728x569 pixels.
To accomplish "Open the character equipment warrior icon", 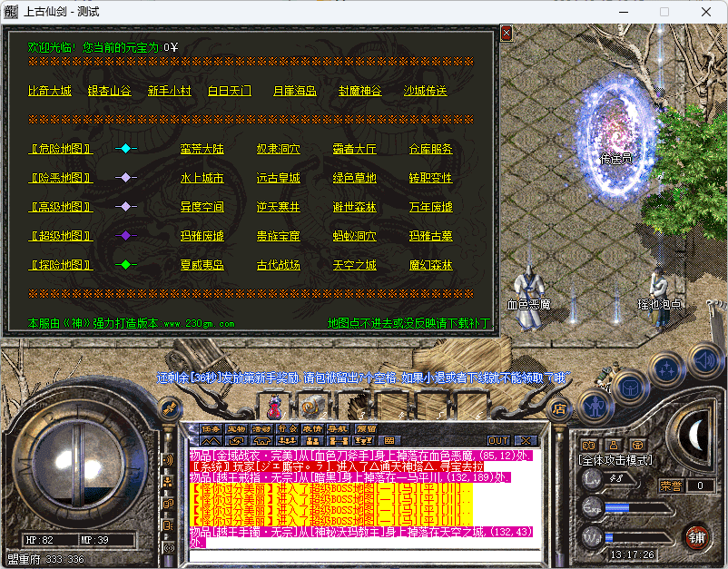I will coord(595,407).
